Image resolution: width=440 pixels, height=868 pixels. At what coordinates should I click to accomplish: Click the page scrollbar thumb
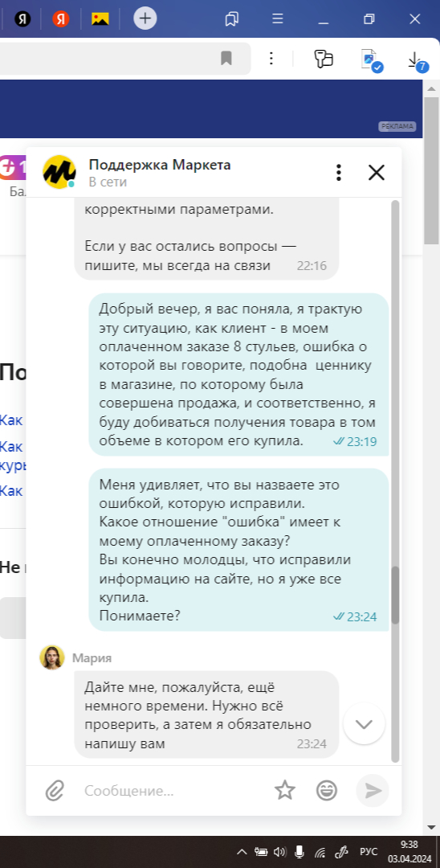(432, 171)
